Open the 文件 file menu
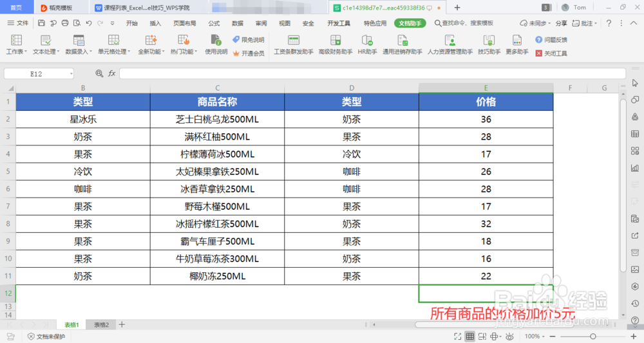The height and width of the screenshot is (343, 644). click(18, 23)
